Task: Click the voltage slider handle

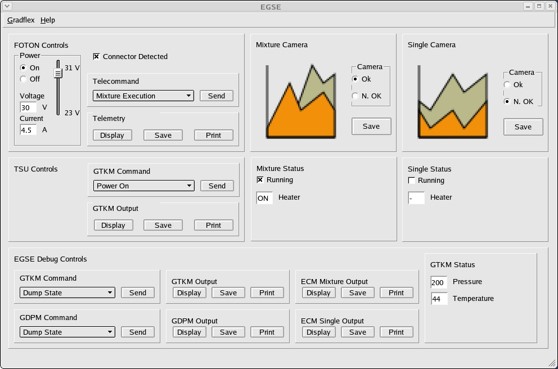Action: point(58,73)
